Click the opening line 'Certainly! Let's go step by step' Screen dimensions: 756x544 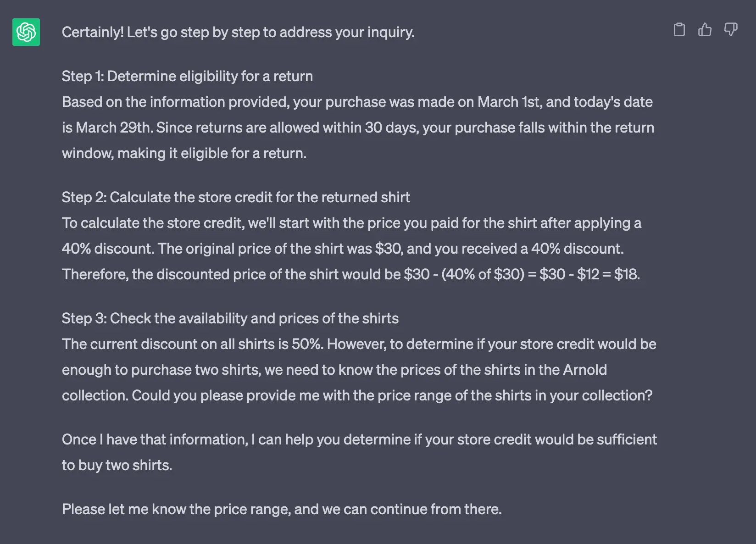click(x=238, y=32)
